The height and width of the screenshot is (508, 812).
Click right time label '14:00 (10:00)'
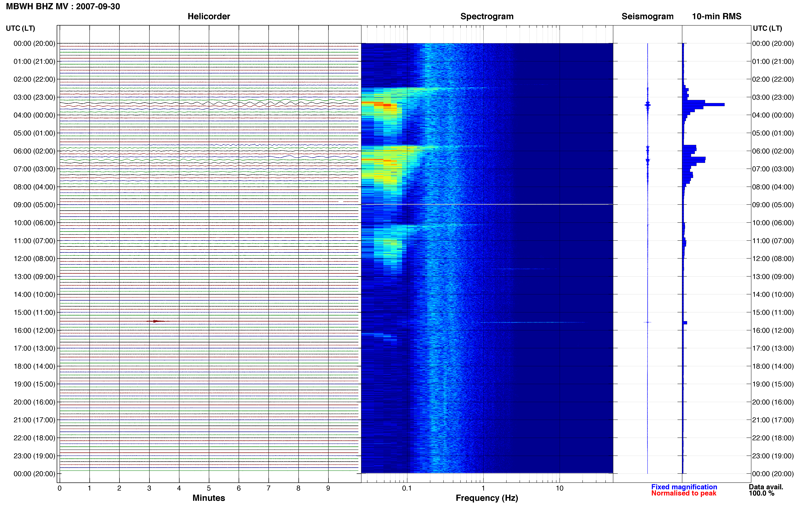773,295
